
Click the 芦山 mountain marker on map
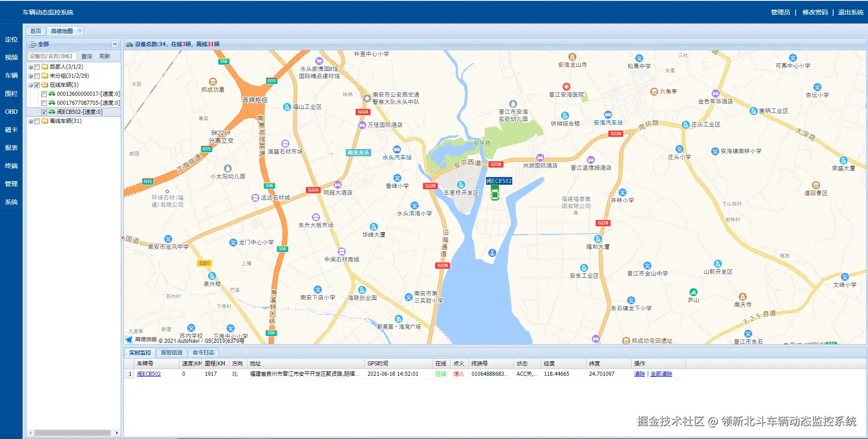(x=693, y=292)
